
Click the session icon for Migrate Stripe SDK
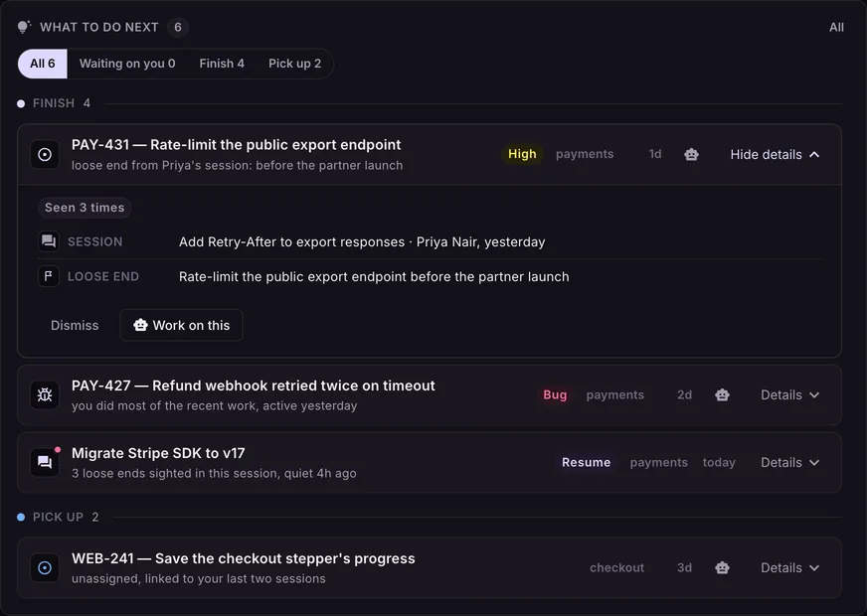point(45,462)
